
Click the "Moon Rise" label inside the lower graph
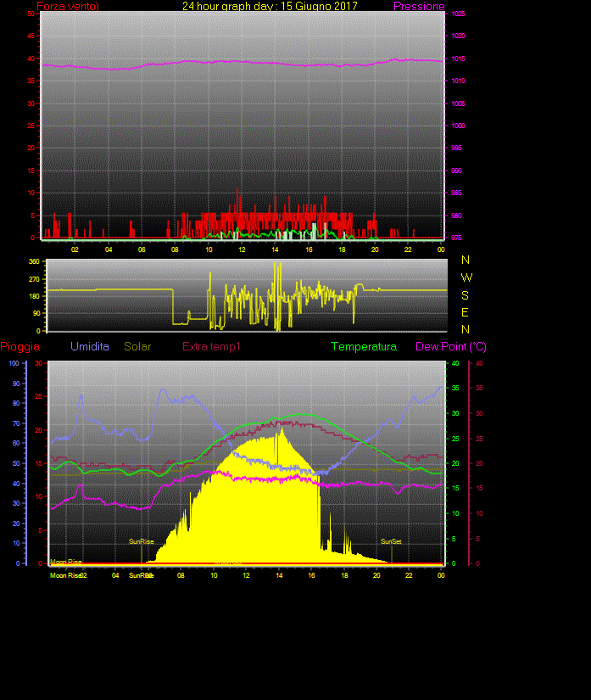click(66, 562)
